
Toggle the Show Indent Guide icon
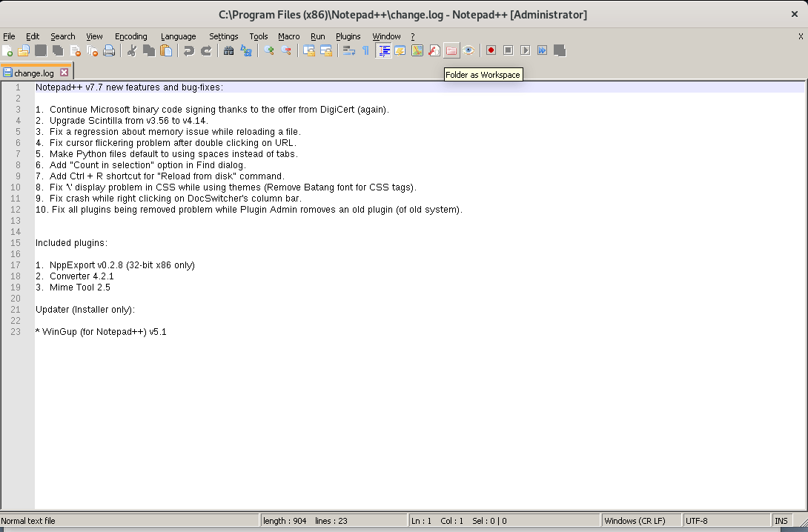[383, 50]
